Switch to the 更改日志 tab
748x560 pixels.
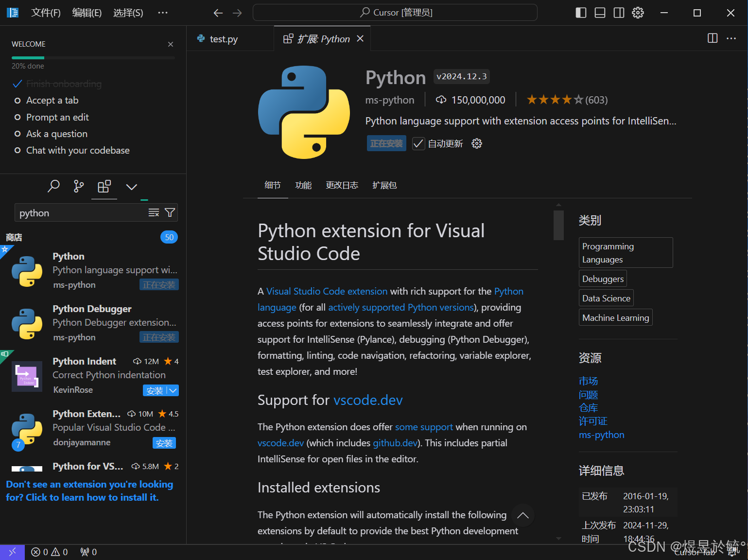pyautogui.click(x=342, y=185)
